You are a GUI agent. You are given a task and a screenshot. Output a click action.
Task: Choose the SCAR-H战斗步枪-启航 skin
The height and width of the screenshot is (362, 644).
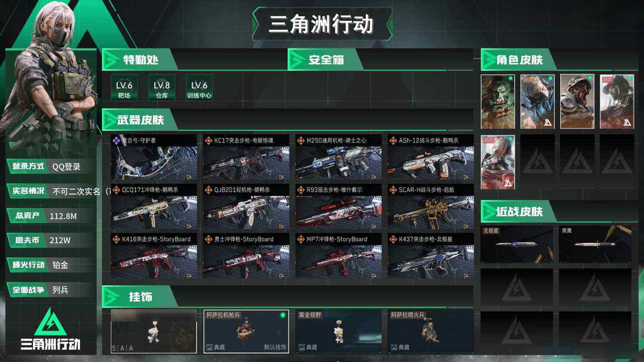click(x=431, y=207)
